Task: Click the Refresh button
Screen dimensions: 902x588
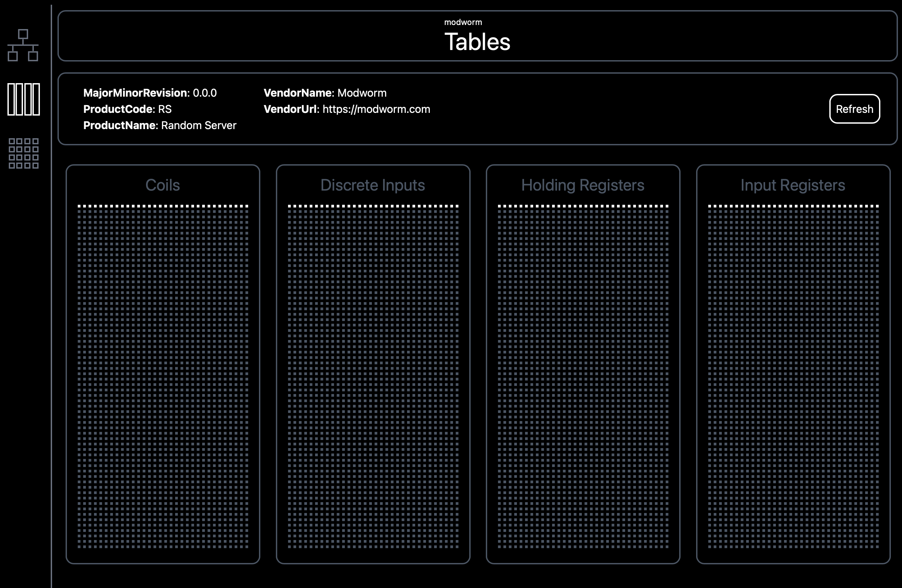Action: 854,109
